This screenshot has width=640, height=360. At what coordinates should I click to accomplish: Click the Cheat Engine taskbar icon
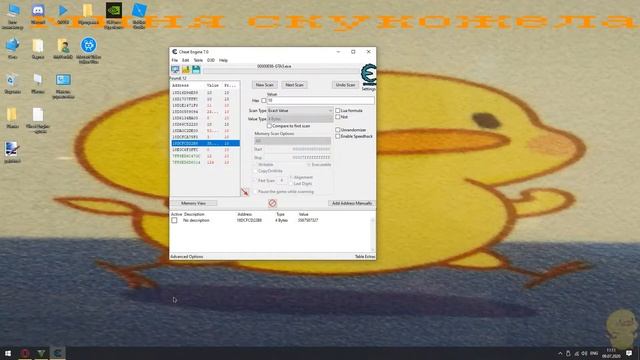point(58,353)
